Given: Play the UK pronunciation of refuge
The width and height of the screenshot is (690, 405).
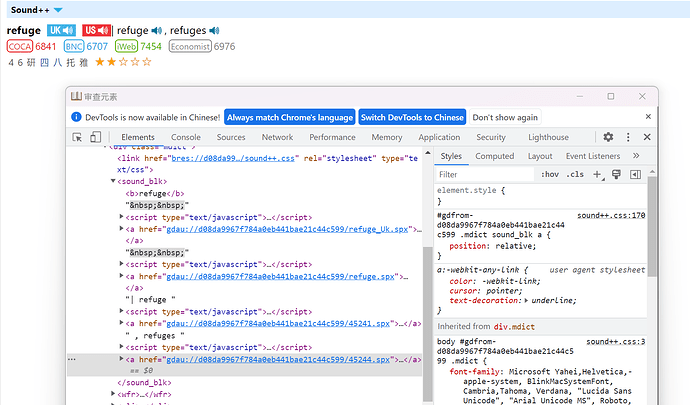Looking at the screenshot, I should coord(61,30).
